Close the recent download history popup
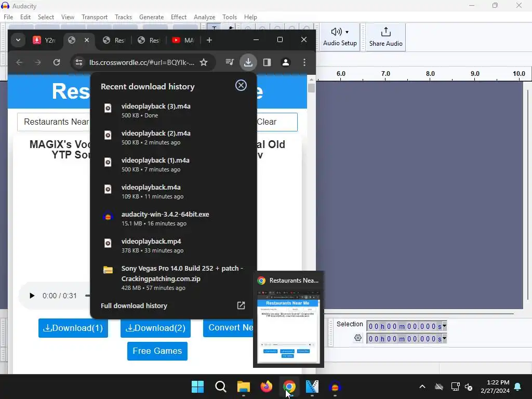This screenshot has height=399, width=532. (x=241, y=86)
